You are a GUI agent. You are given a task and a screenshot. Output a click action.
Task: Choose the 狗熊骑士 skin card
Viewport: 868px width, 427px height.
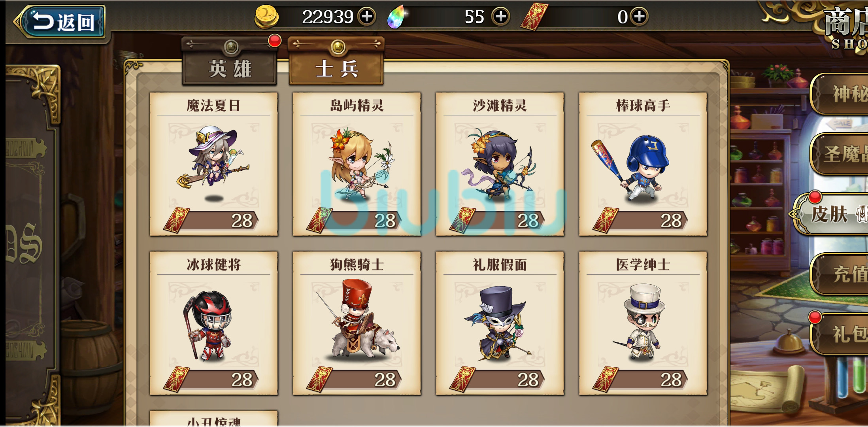point(357,323)
